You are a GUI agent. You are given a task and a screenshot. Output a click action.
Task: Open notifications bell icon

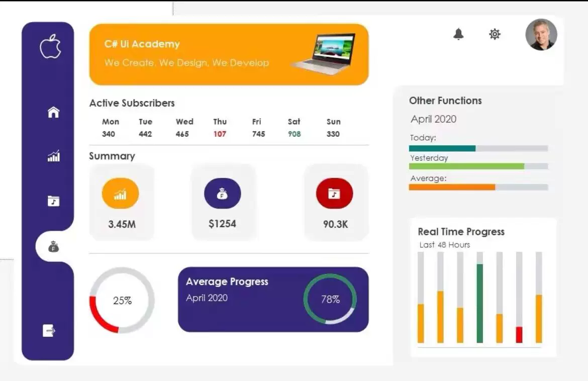click(x=458, y=34)
